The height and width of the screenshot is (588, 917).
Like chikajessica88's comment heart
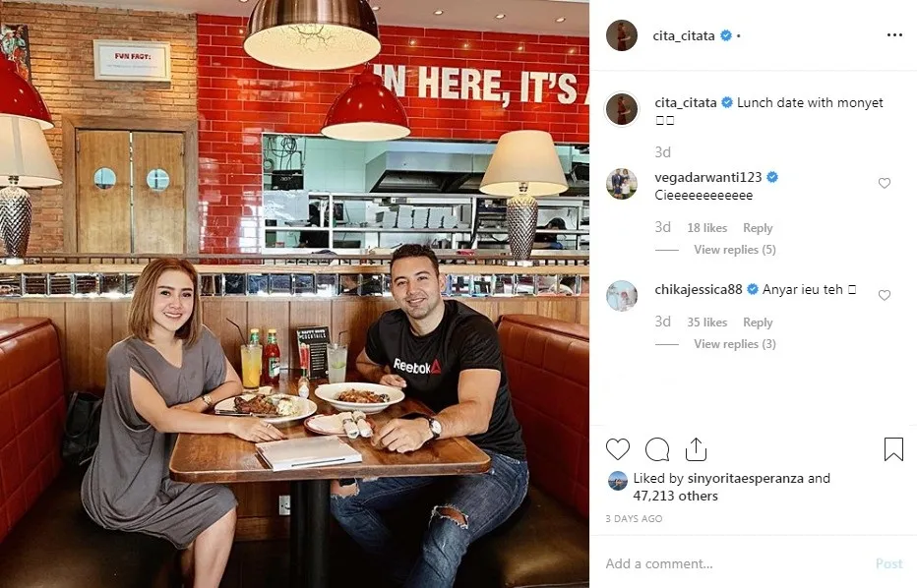point(885,295)
